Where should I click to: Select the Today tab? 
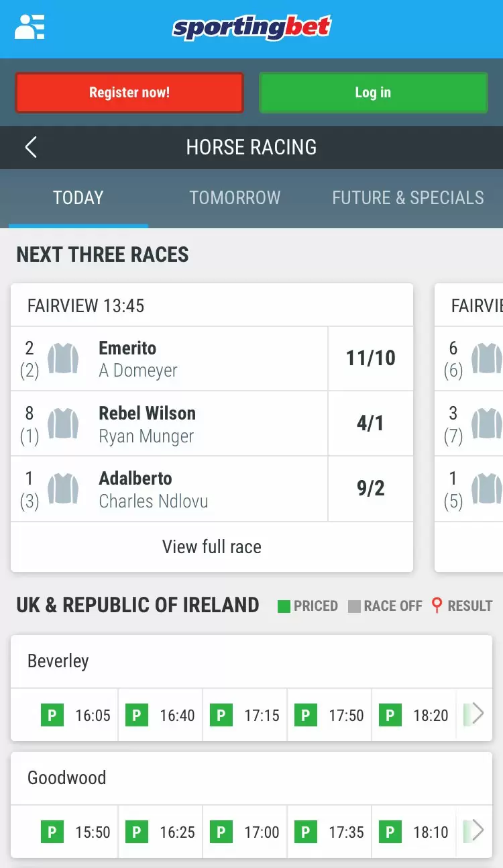pos(78,197)
